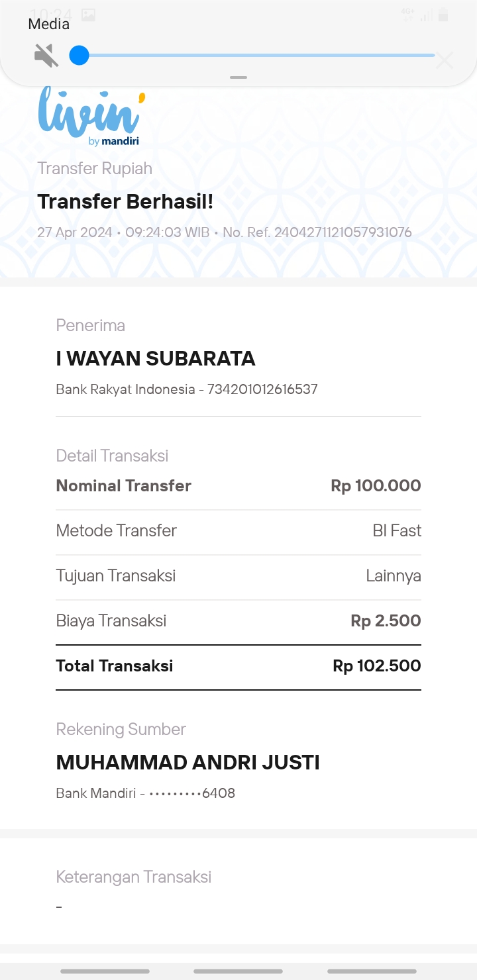Select the Total Transaksi Rp 102.500 row
The image size is (477, 980).
coord(238,666)
